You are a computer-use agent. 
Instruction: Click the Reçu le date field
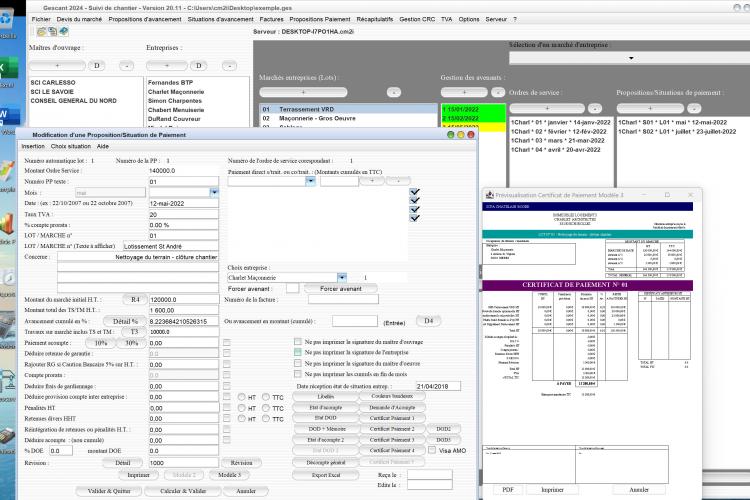click(x=430, y=475)
